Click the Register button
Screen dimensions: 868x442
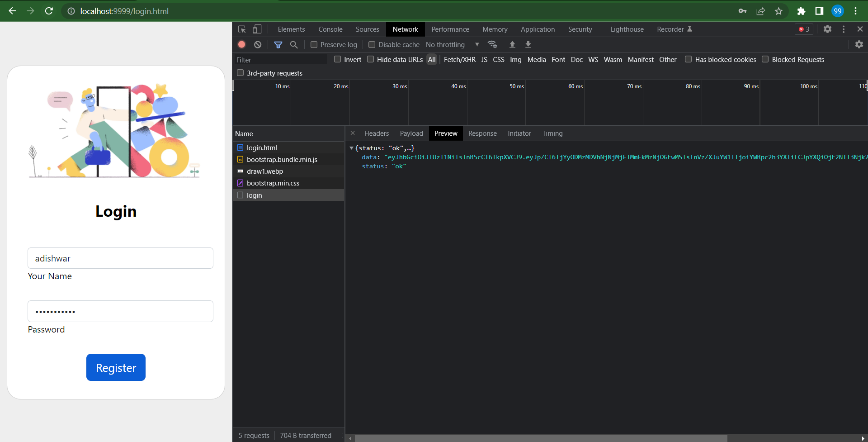(116, 367)
